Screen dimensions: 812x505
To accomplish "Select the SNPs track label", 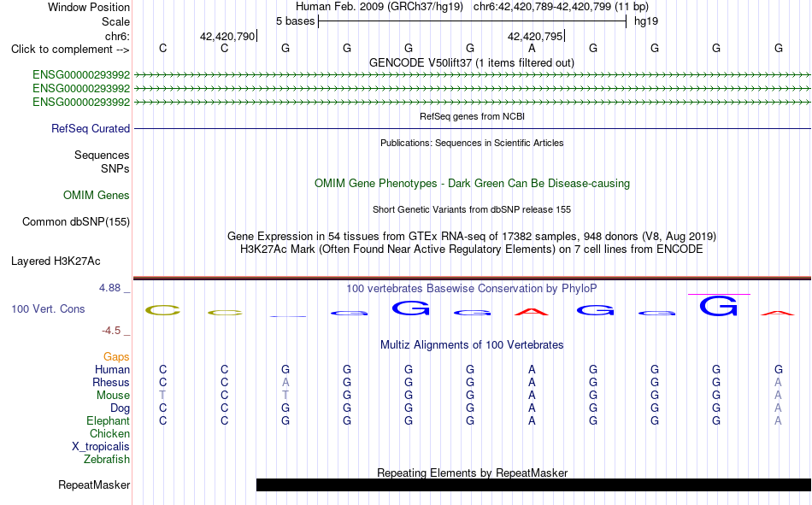I will click(115, 168).
